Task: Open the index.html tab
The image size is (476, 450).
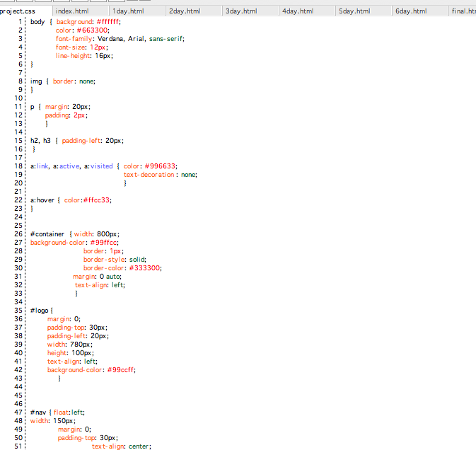Action: tap(81, 11)
